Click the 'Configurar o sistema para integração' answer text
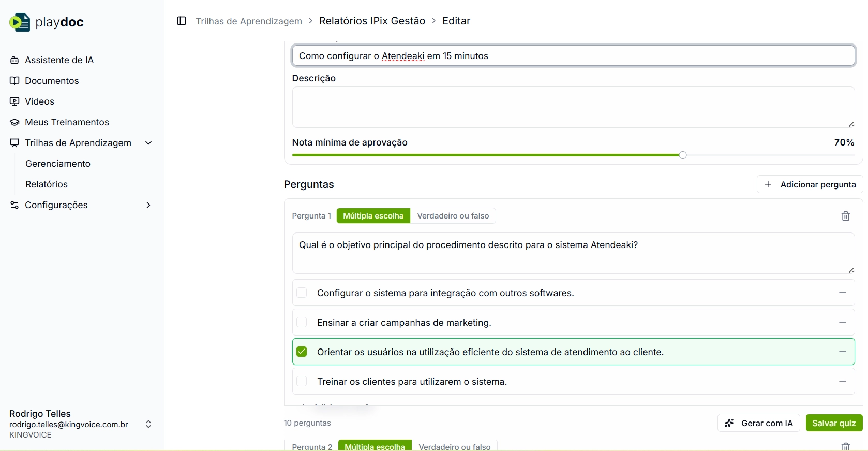The width and height of the screenshot is (868, 451). (445, 293)
